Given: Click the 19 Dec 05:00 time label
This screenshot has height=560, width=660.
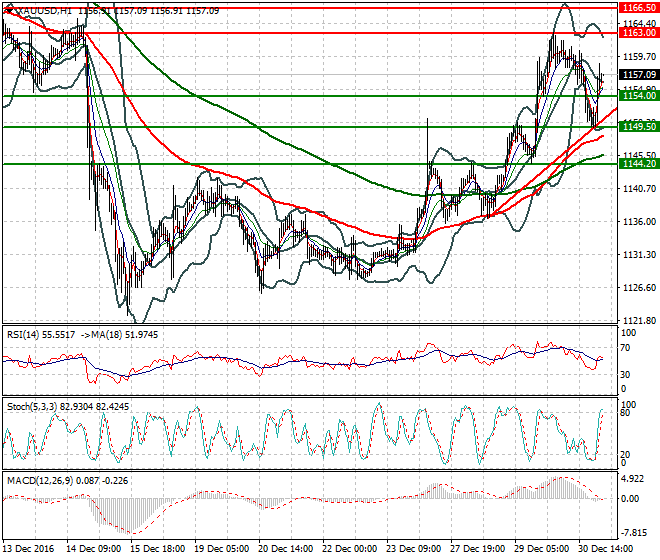Looking at the screenshot, I should click(221, 549).
